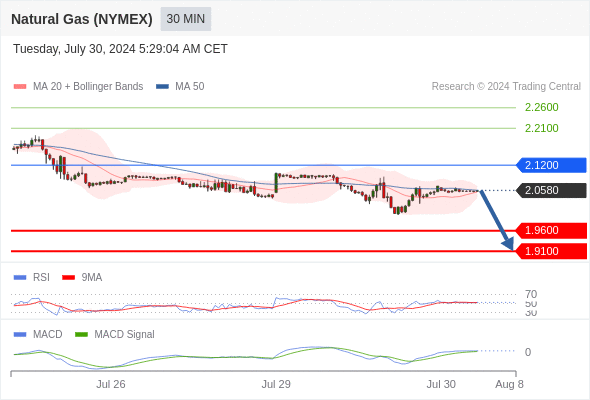This screenshot has height=400, width=590.
Task: Click the red 1.9100 support price tag
Action: [x=551, y=251]
